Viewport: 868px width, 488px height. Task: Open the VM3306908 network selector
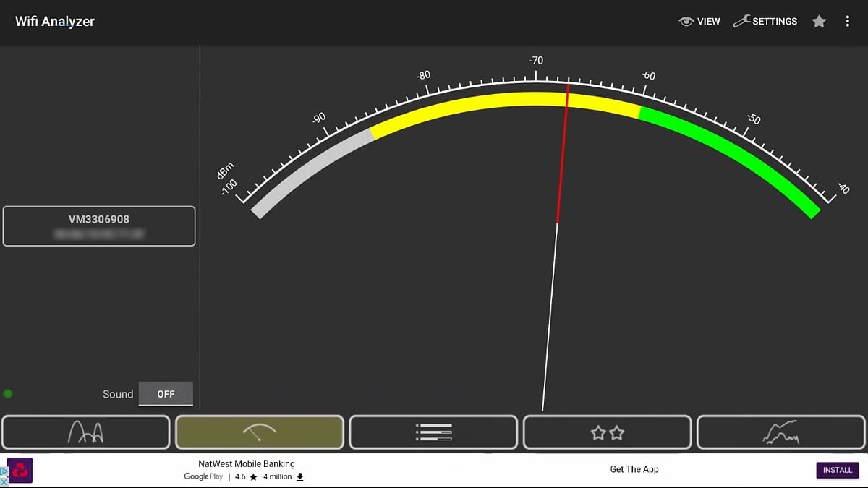tap(98, 226)
